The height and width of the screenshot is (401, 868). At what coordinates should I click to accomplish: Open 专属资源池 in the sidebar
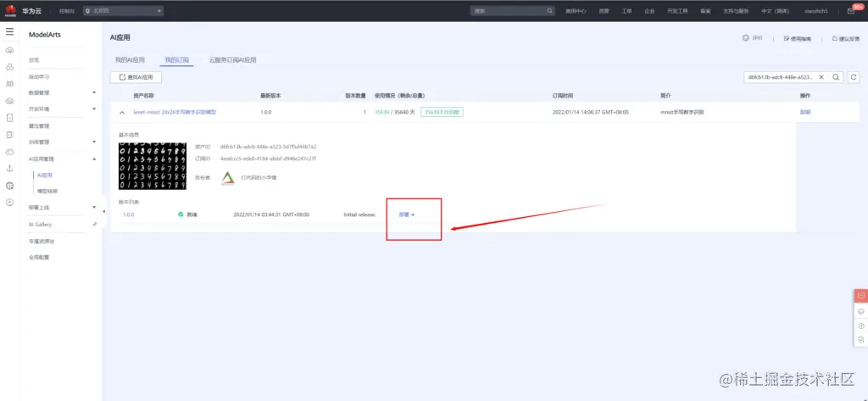pos(42,241)
